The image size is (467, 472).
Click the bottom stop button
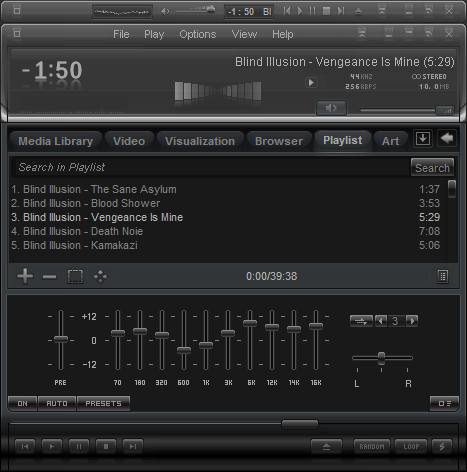coord(106,446)
